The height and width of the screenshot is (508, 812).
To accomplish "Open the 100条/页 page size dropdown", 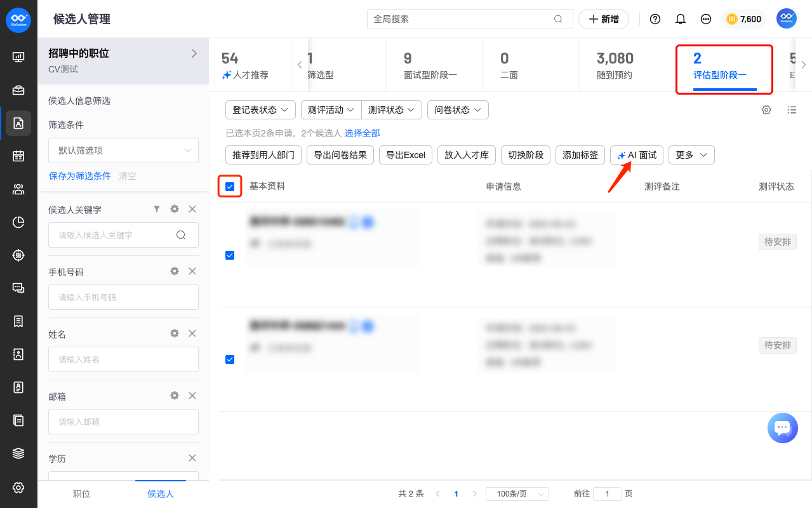I will 517,494.
